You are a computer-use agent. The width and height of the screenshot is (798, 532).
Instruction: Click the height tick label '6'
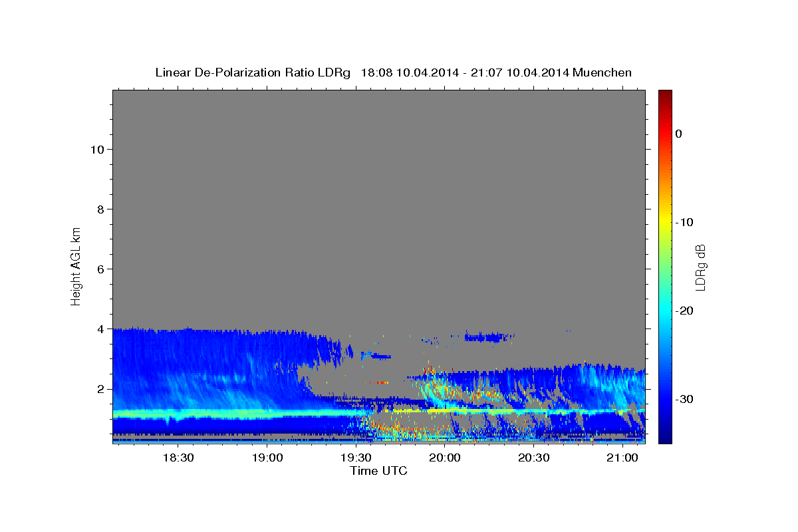click(100, 269)
